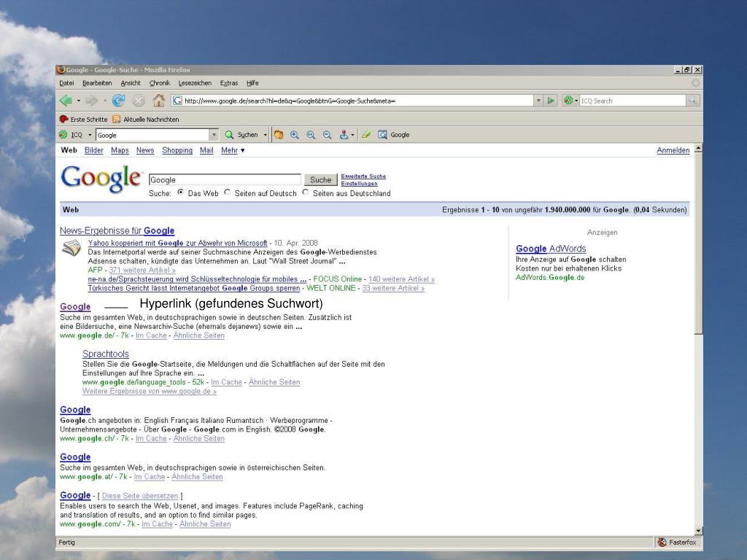Click the second magnifier icon on the toolbar
The height and width of the screenshot is (560, 747).
pyautogui.click(x=311, y=135)
